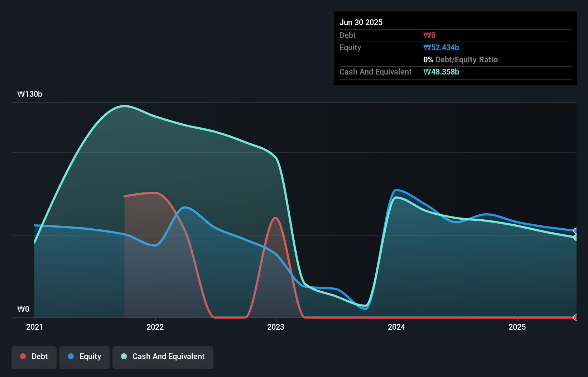Click the ₩48.358b cash value in tooltip

click(441, 72)
